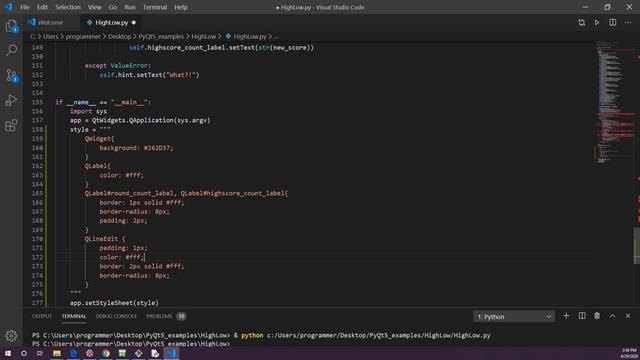Image resolution: width=640 pixels, height=360 pixels.
Task: Open the Selection menu
Action: pyautogui.click(x=68, y=7)
